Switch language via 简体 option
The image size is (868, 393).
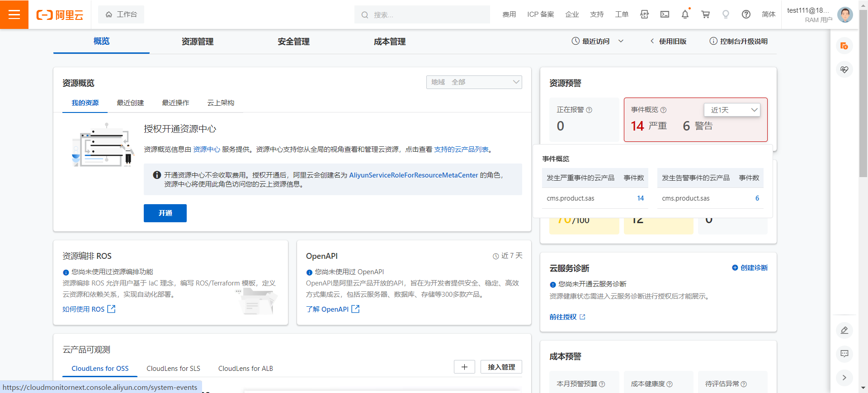coord(769,14)
